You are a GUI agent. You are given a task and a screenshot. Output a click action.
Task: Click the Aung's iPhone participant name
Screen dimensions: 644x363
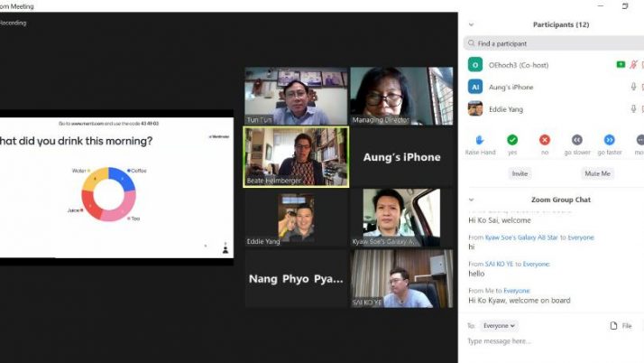click(x=511, y=88)
